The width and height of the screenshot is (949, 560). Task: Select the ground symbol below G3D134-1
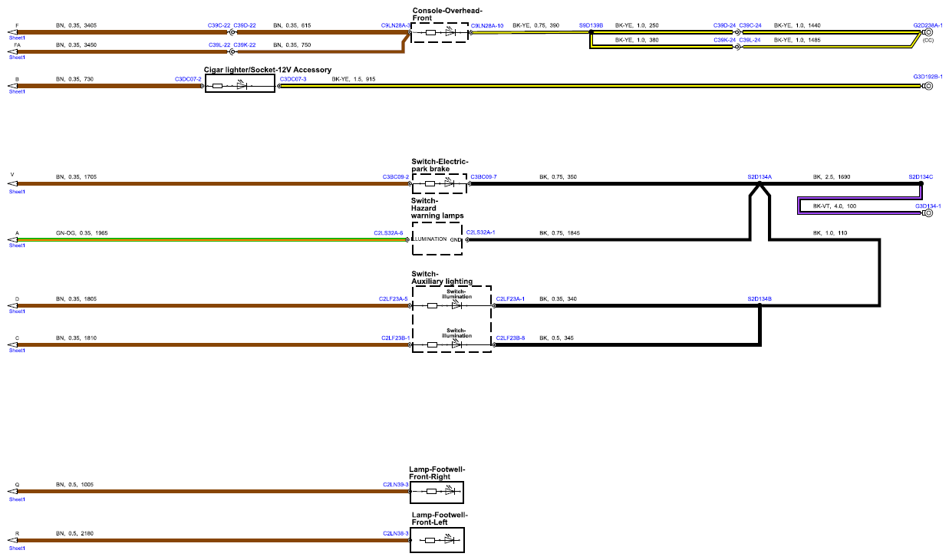928,212
